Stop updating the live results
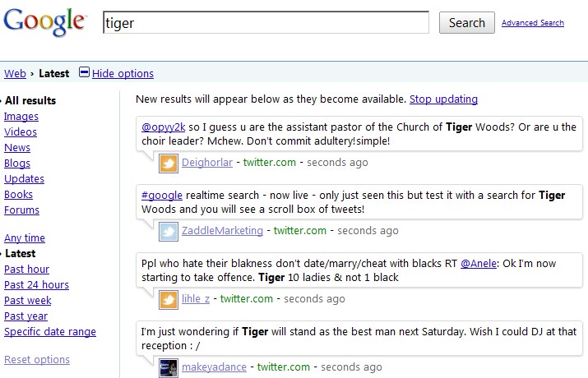The width and height of the screenshot is (588, 378). pyautogui.click(x=443, y=99)
